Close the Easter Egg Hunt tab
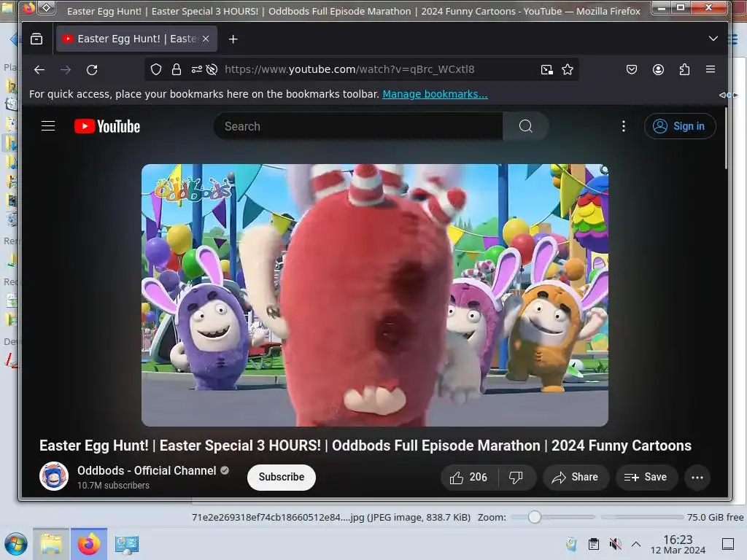 click(x=206, y=39)
